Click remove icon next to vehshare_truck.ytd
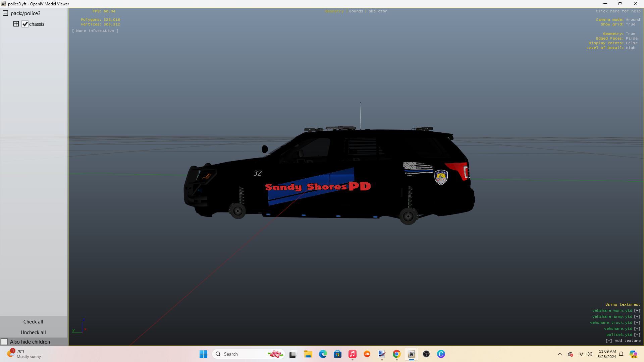This screenshot has height=362, width=644. 637,323
